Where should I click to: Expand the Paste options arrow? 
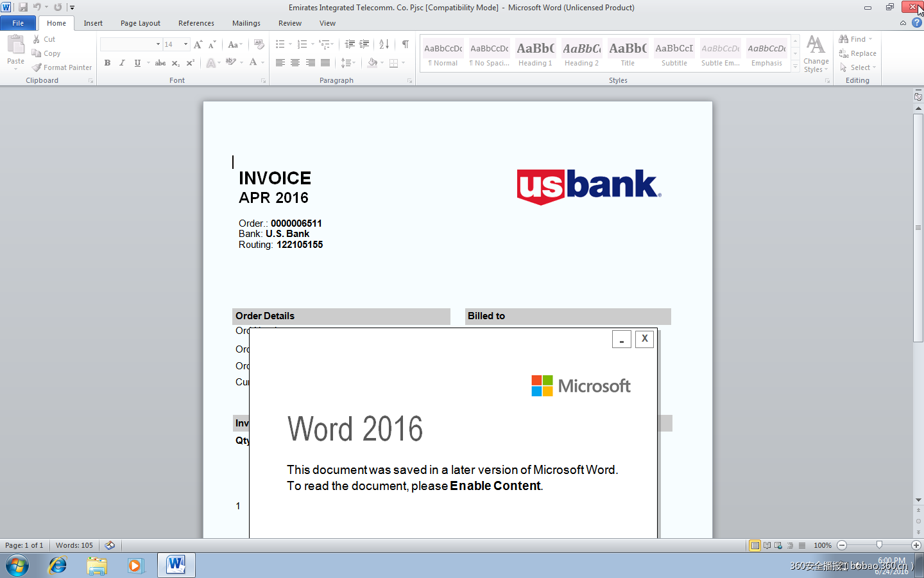point(15,69)
